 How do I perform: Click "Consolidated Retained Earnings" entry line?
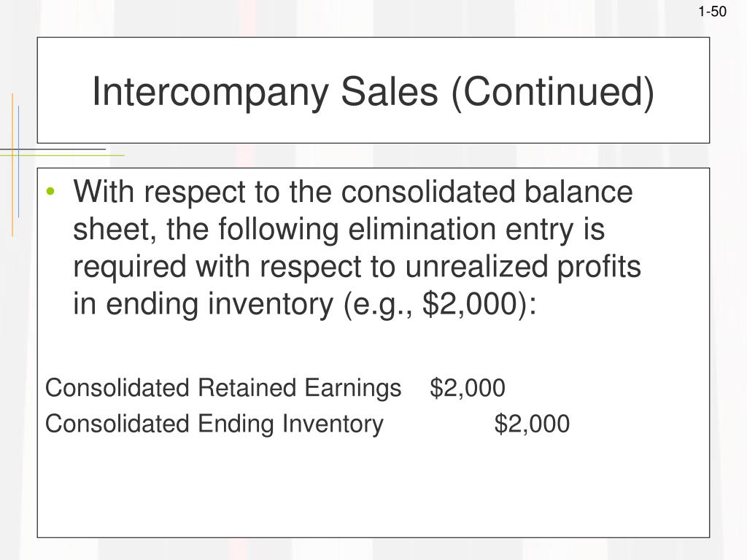[x=223, y=388]
